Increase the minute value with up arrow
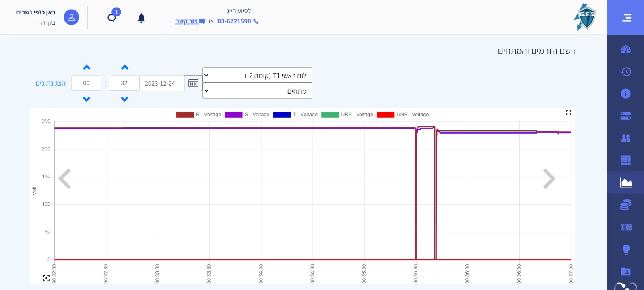This screenshot has width=644, height=290. (125, 67)
